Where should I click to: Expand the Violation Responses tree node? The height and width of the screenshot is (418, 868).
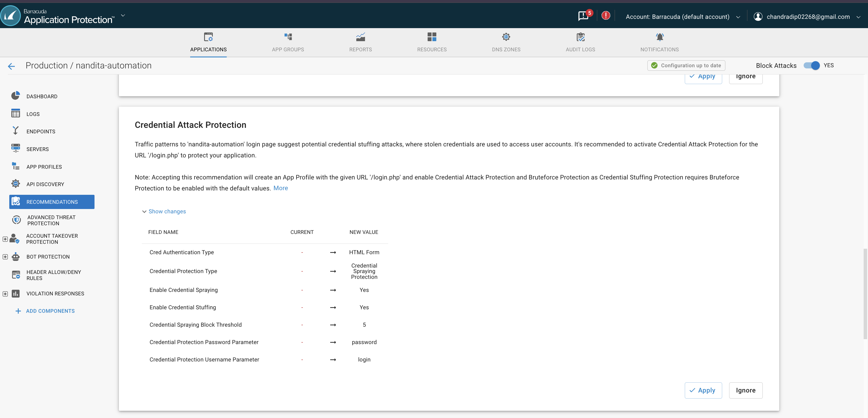point(5,293)
